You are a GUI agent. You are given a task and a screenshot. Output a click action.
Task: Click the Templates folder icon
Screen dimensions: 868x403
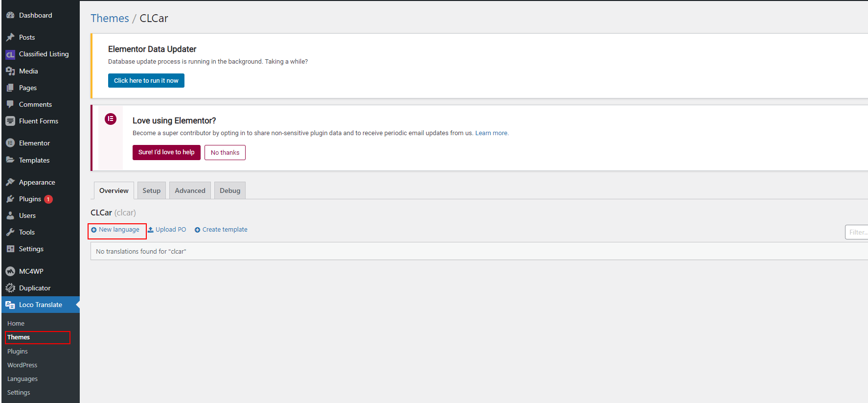10,160
